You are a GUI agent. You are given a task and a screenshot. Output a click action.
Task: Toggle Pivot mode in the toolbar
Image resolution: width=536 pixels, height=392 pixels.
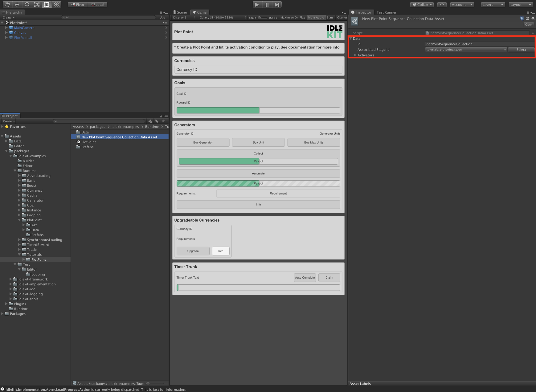click(x=77, y=4)
